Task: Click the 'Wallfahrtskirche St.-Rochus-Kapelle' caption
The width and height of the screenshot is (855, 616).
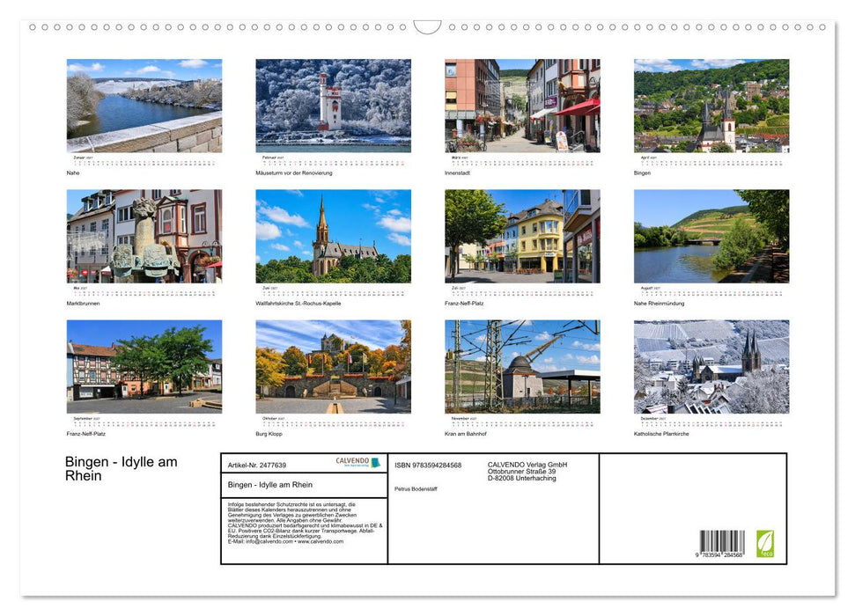Action: pos(299,303)
